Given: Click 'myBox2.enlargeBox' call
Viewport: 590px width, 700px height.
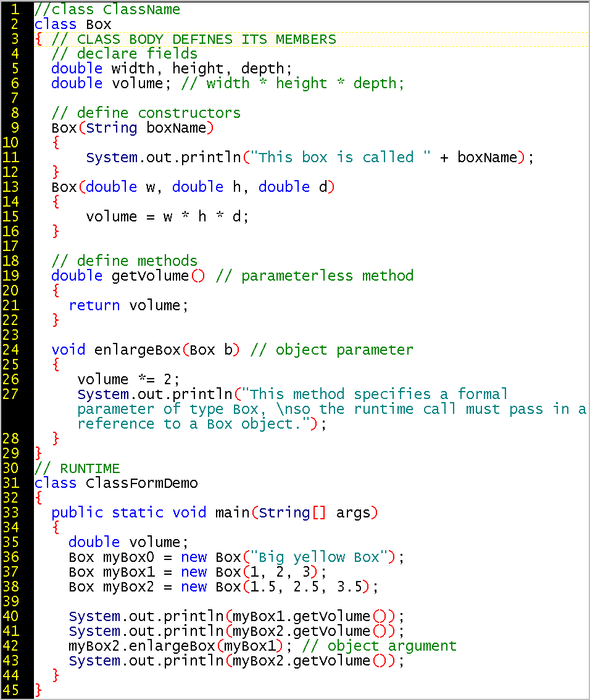Looking at the screenshot, I should tap(142, 646).
